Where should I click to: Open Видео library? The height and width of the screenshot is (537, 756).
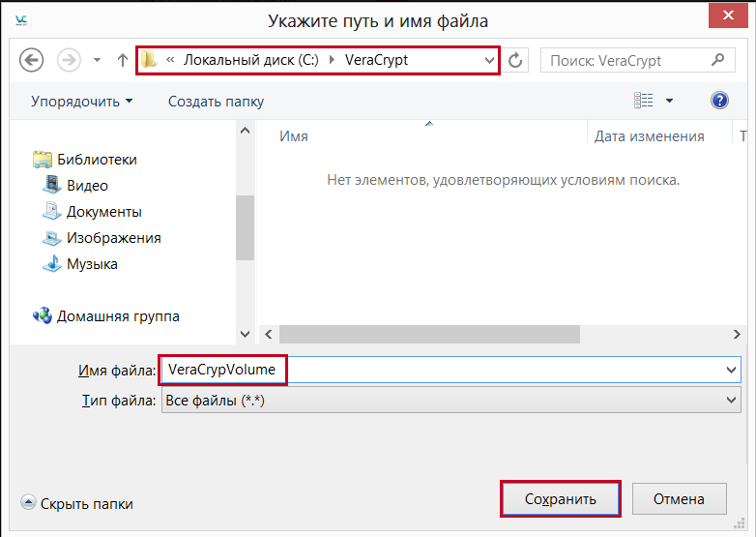75,185
